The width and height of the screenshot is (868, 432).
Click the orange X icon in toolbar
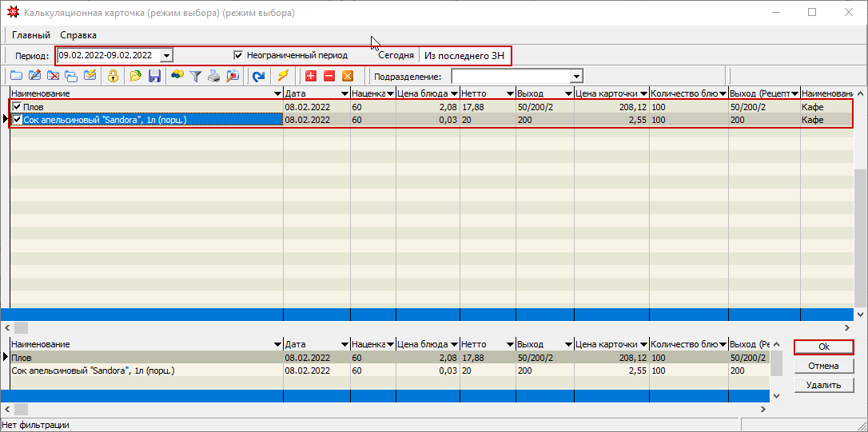(x=347, y=77)
